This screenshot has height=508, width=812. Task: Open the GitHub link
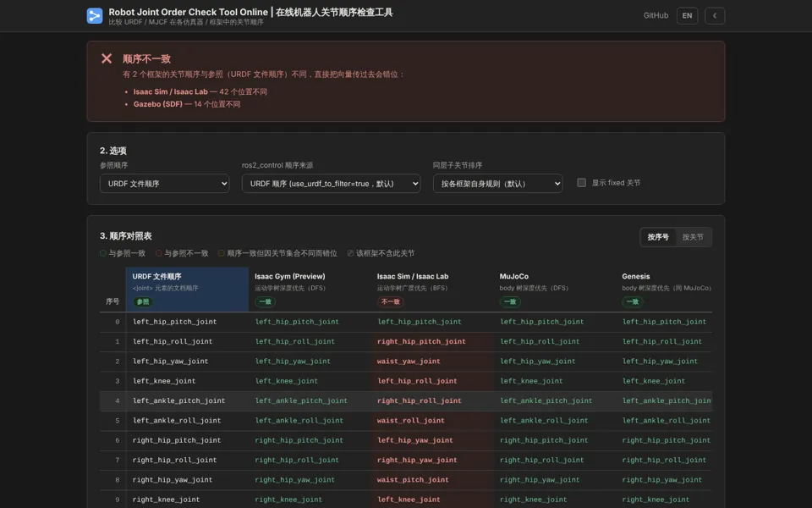point(656,15)
